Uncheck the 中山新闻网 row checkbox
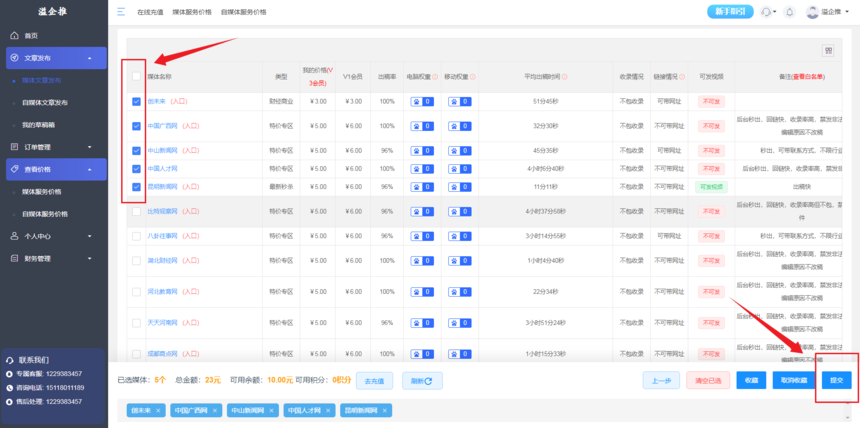Viewport: 860px width, 428px height. pyautogui.click(x=137, y=150)
